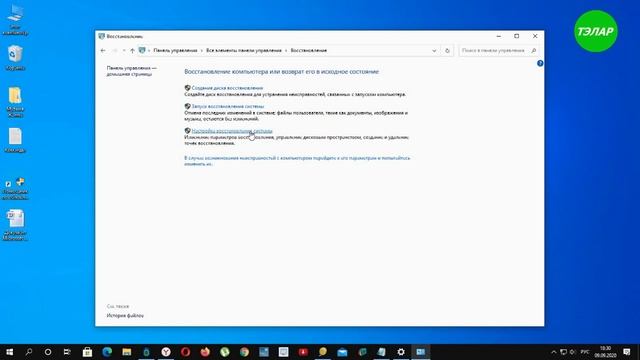The height and width of the screenshot is (360, 640).
Task: Open File Explorer from the taskbar
Action: coord(127,352)
